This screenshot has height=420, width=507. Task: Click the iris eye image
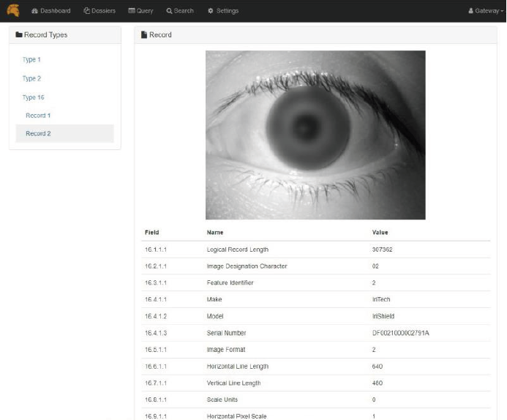click(x=315, y=135)
